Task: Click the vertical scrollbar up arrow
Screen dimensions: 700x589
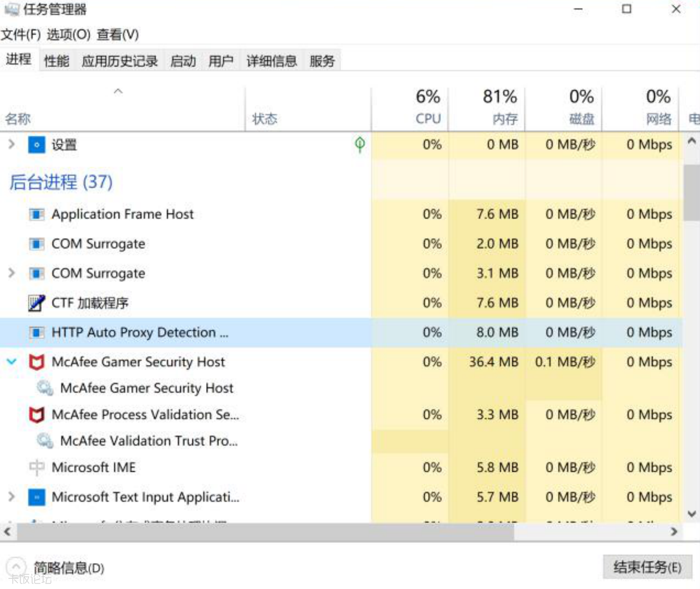Action: tap(692, 141)
